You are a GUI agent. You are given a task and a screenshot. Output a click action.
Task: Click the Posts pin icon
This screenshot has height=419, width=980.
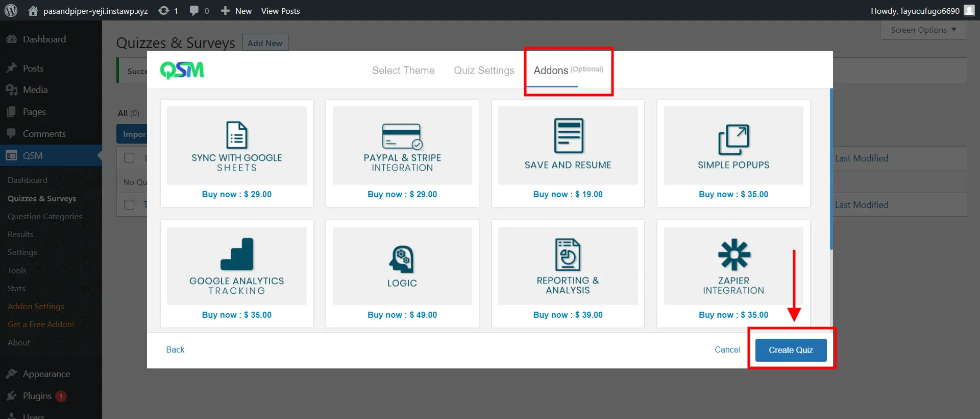click(x=11, y=68)
